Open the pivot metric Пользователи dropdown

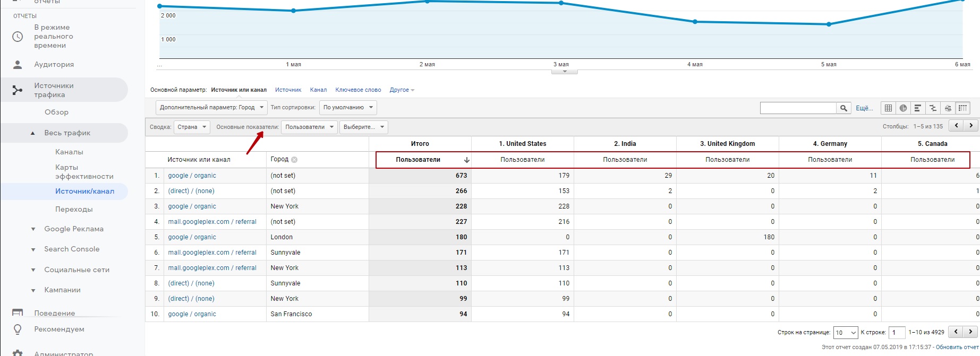tap(309, 127)
